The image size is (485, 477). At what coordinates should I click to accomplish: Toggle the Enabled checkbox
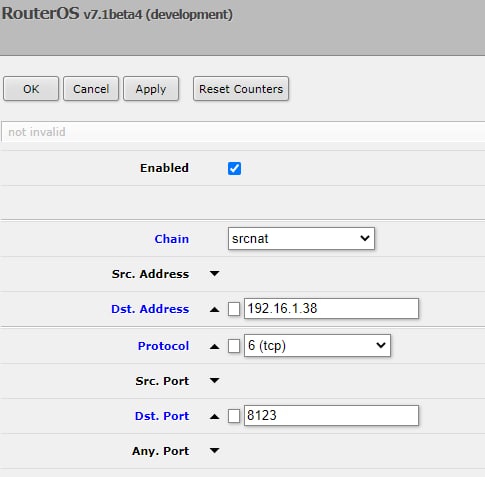[234, 168]
